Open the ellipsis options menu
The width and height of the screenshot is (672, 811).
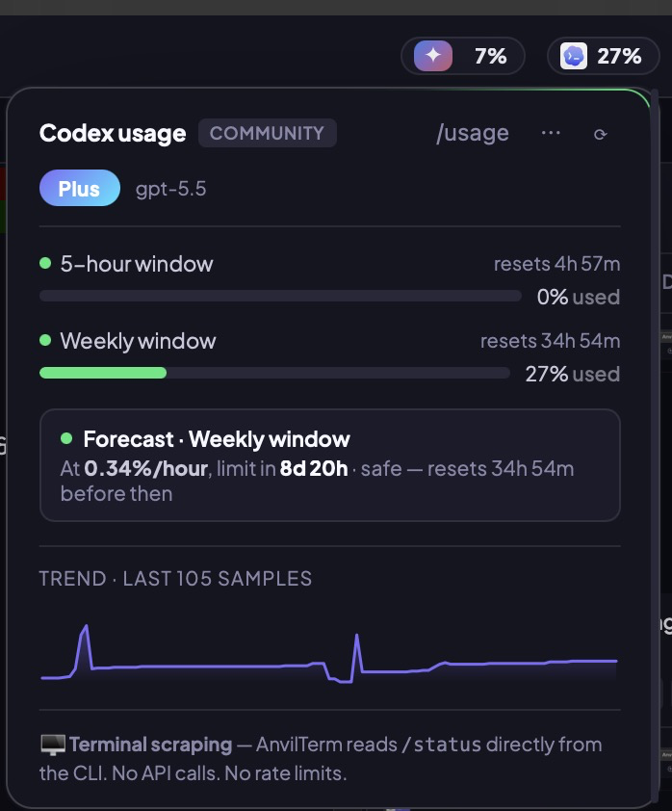(x=551, y=135)
